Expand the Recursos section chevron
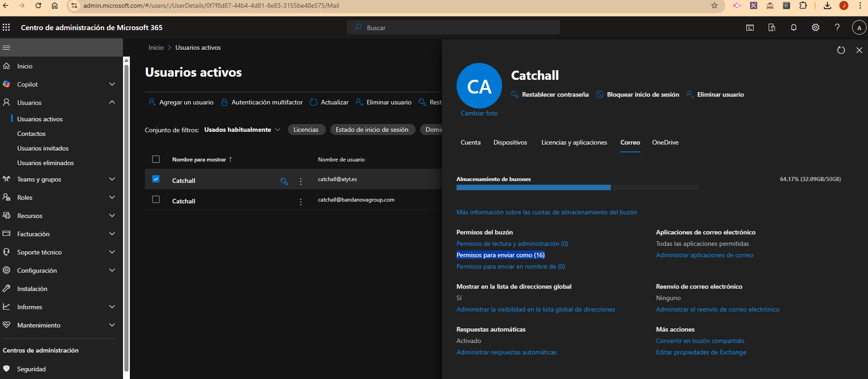Image resolution: width=868 pixels, height=379 pixels. point(112,216)
